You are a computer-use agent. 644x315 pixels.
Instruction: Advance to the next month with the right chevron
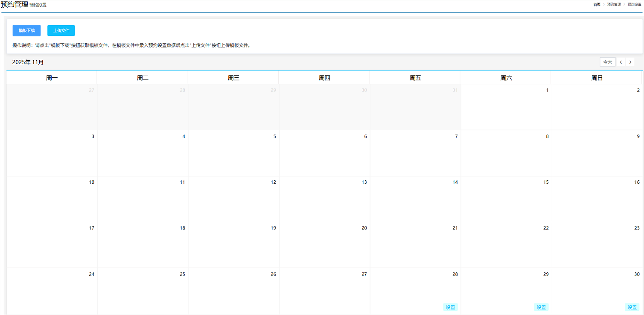pos(630,62)
